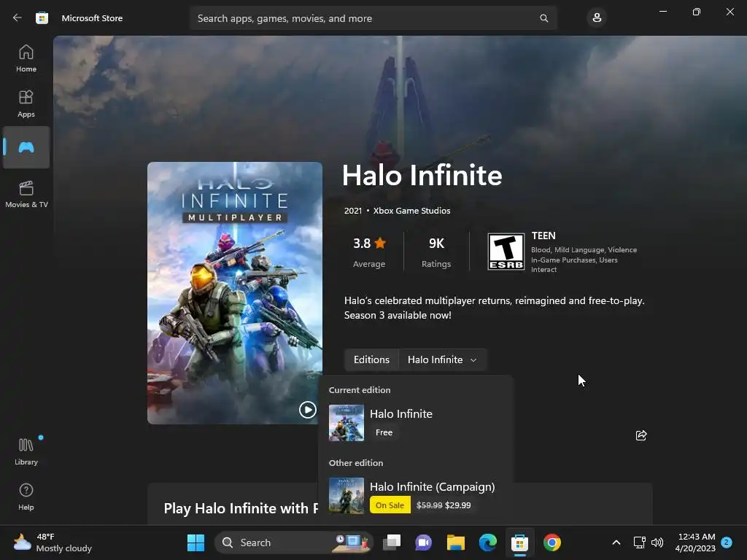Go back with the back arrow

coord(18,18)
